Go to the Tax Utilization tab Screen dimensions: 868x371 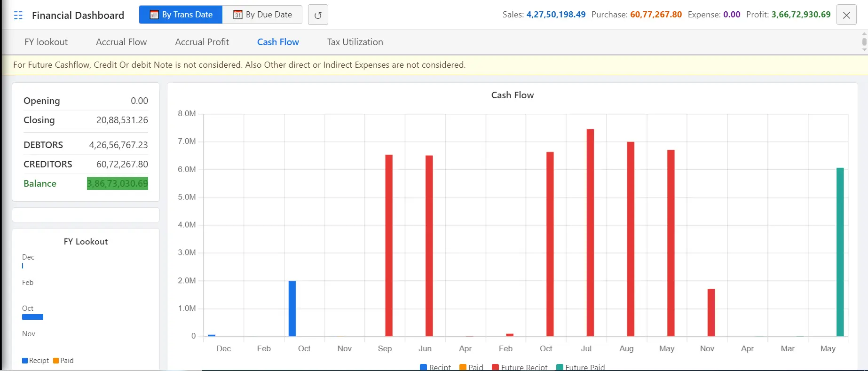point(355,42)
